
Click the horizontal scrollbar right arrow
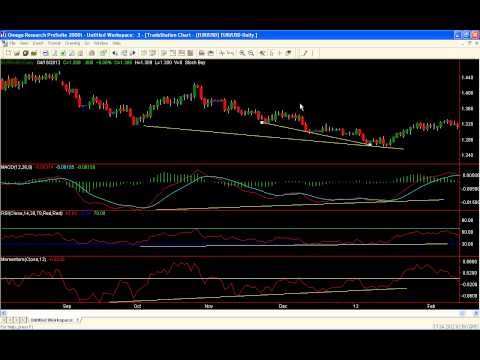476,313
